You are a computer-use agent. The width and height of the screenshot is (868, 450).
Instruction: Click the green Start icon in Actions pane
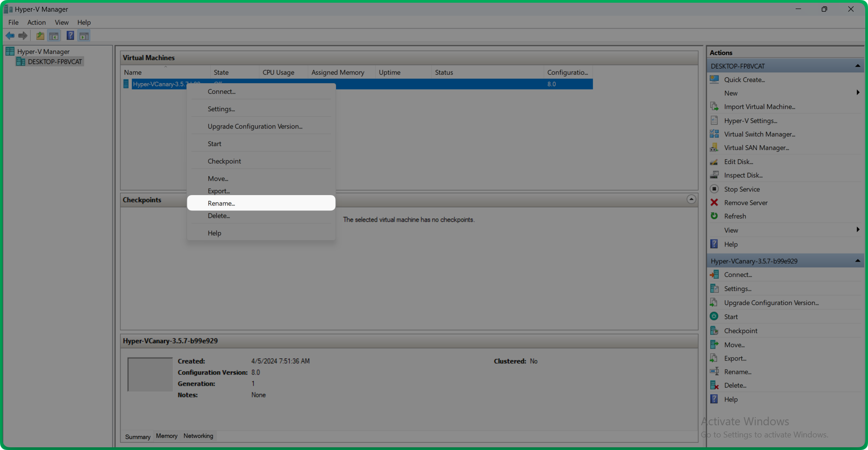tap(714, 316)
